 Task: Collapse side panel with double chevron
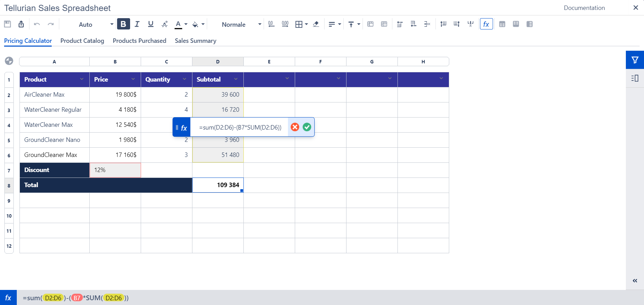click(635, 281)
